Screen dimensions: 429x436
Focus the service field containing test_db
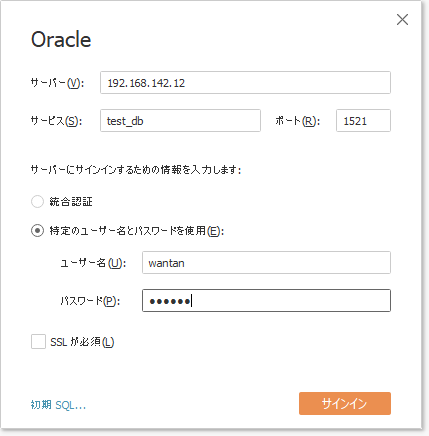[x=180, y=120]
